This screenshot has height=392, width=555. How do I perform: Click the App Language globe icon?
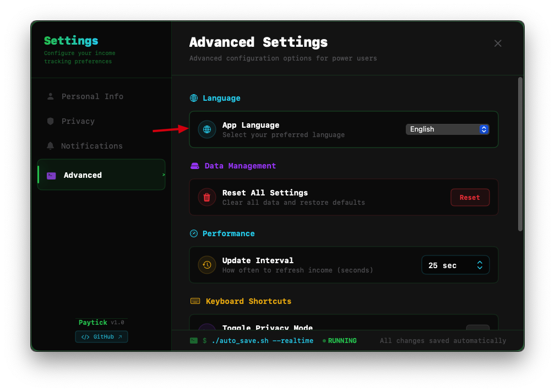(206, 129)
